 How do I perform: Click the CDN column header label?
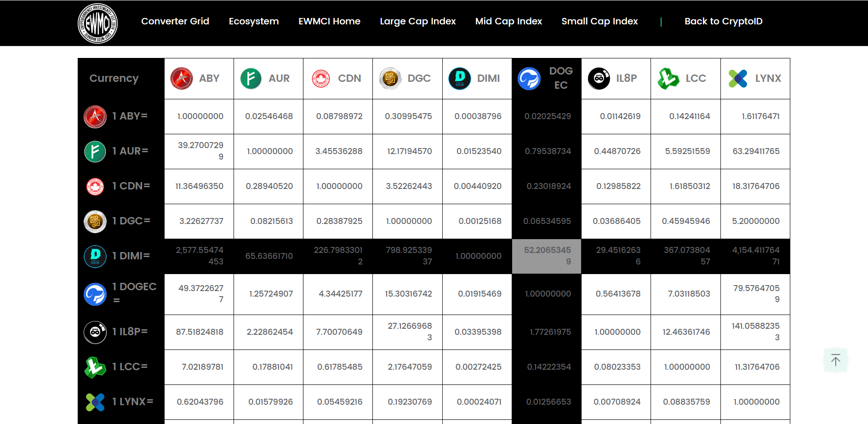pyautogui.click(x=349, y=78)
